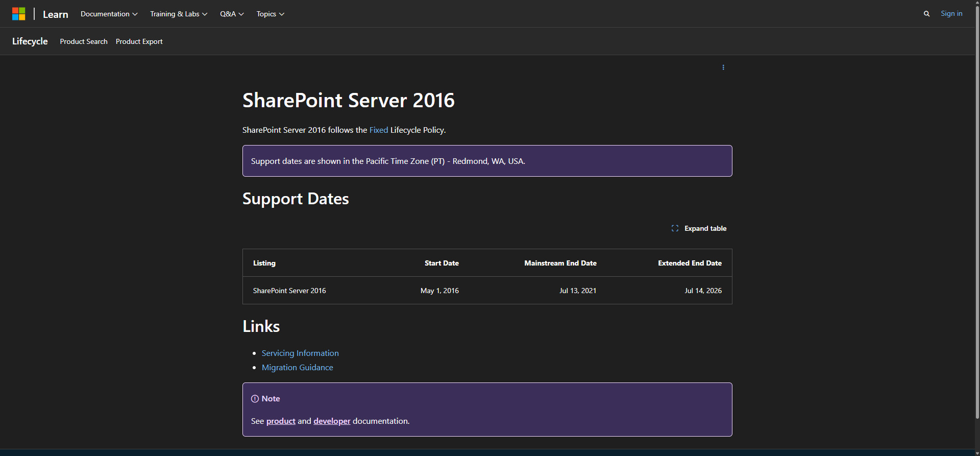
Task: Click the Links heading
Action: 261,327
